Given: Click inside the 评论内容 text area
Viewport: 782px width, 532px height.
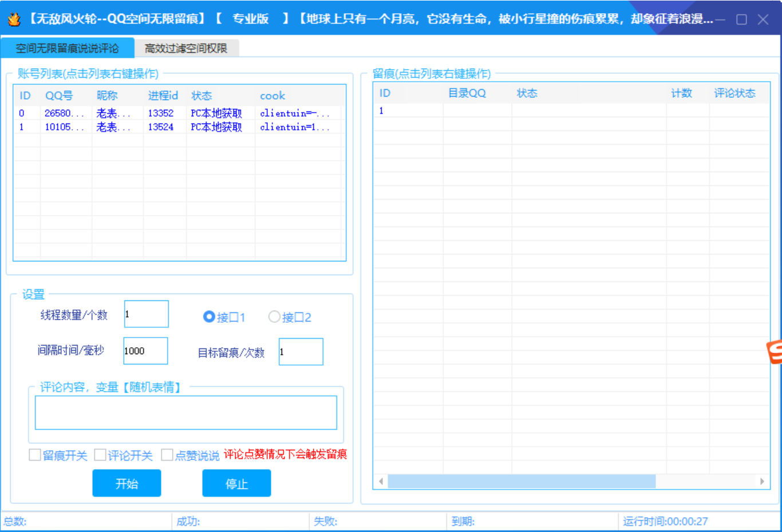Looking at the screenshot, I should pos(186,412).
